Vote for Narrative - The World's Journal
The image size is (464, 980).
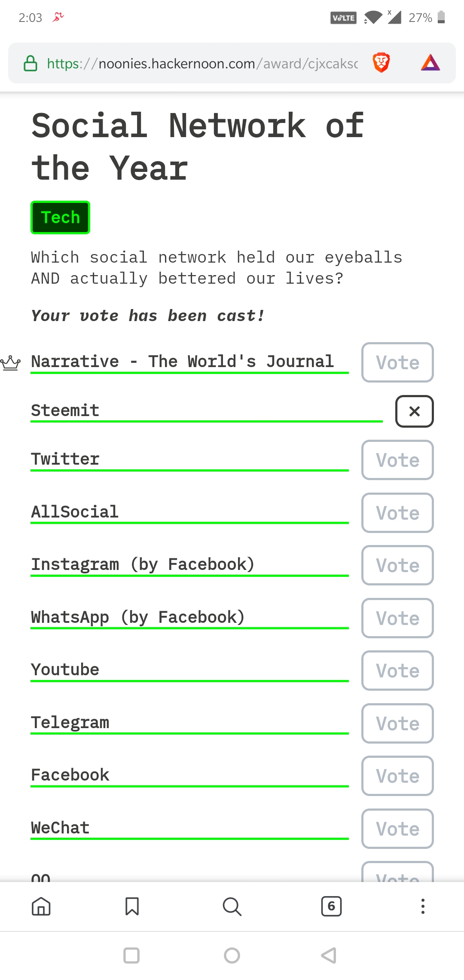tap(397, 362)
